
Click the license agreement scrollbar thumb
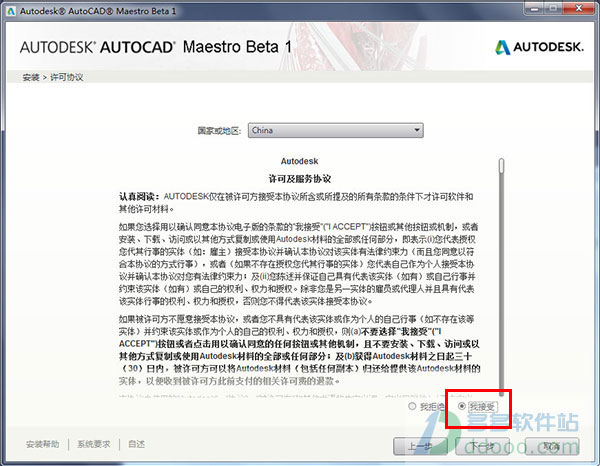pyautogui.click(x=502, y=166)
